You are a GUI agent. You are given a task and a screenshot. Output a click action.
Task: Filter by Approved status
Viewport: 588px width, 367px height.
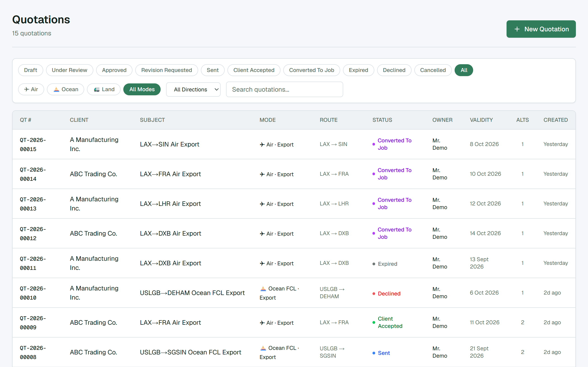[x=114, y=70]
